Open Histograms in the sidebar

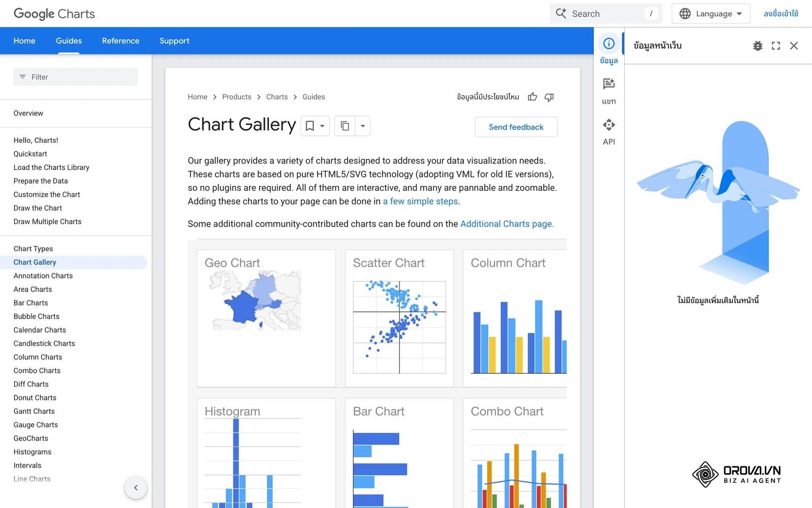tap(32, 452)
